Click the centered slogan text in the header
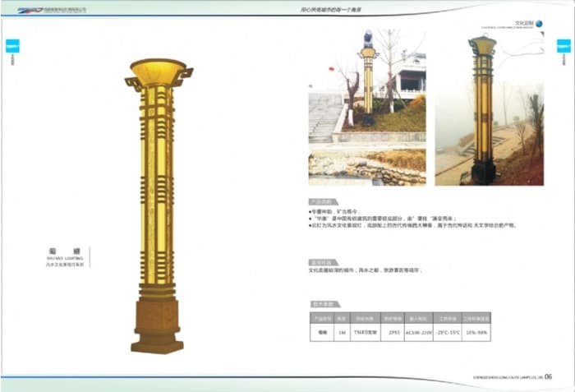This screenshot has width=575, height=392. point(331,10)
